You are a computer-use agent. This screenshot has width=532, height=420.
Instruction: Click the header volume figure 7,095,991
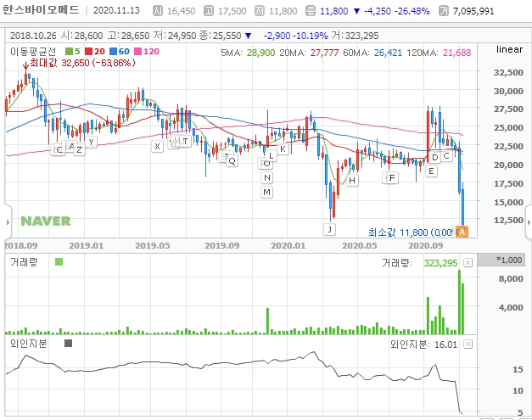point(473,11)
